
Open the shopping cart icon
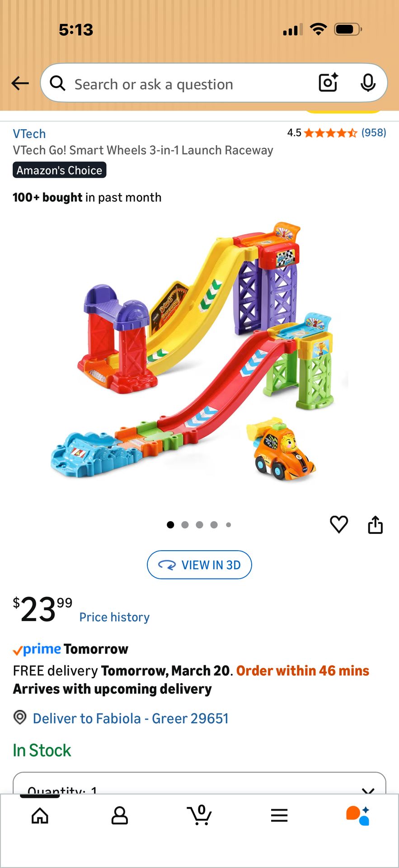click(199, 815)
